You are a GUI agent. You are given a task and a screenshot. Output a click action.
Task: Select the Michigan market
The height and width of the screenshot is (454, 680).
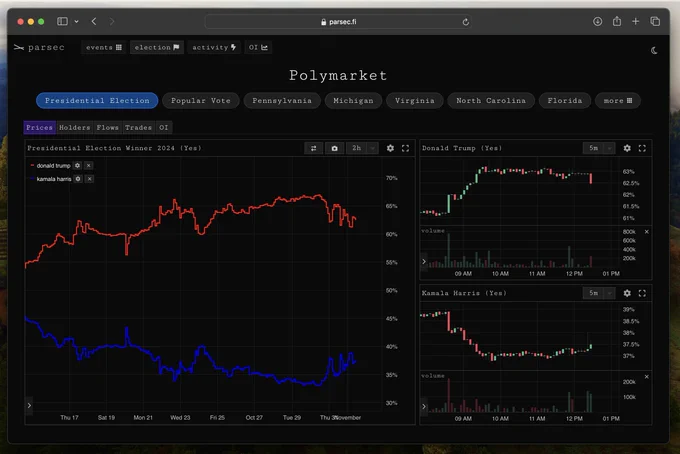353,101
